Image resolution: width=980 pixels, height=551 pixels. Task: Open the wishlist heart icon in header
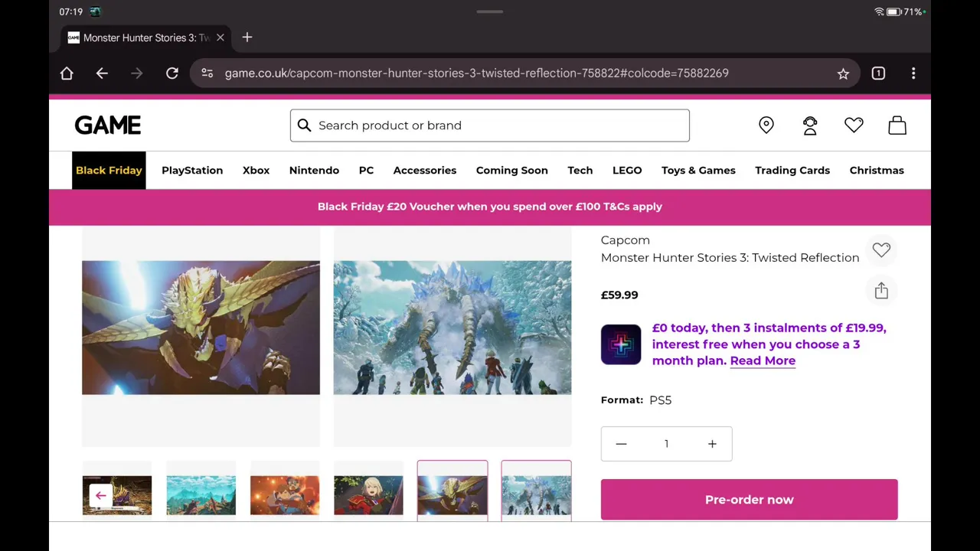click(854, 125)
